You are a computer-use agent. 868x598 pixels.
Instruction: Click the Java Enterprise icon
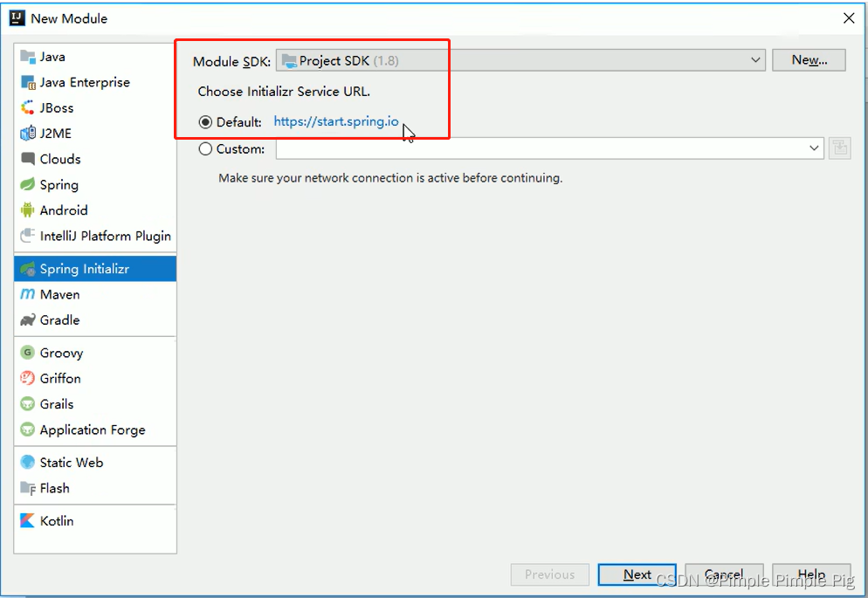28,82
